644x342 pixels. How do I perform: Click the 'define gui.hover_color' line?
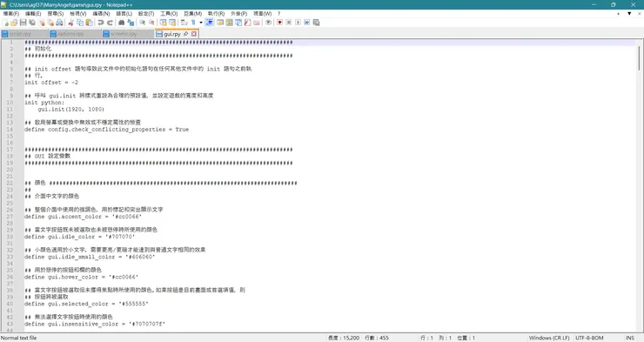point(81,277)
